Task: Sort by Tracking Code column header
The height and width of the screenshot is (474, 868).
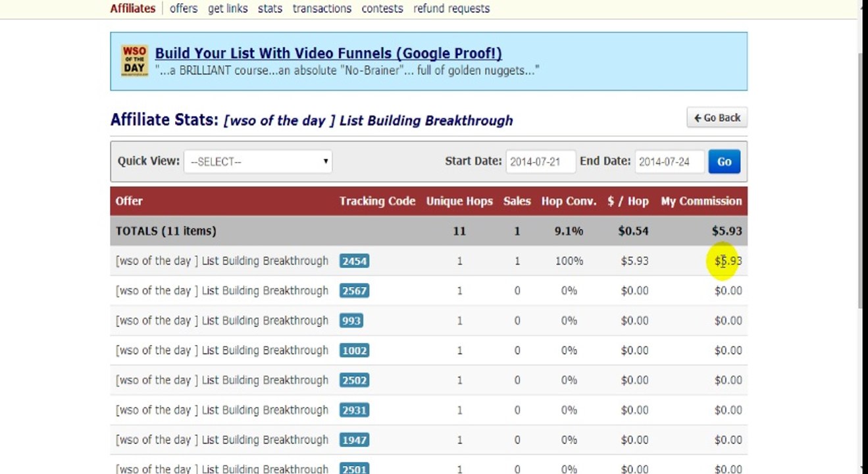Action: [378, 201]
